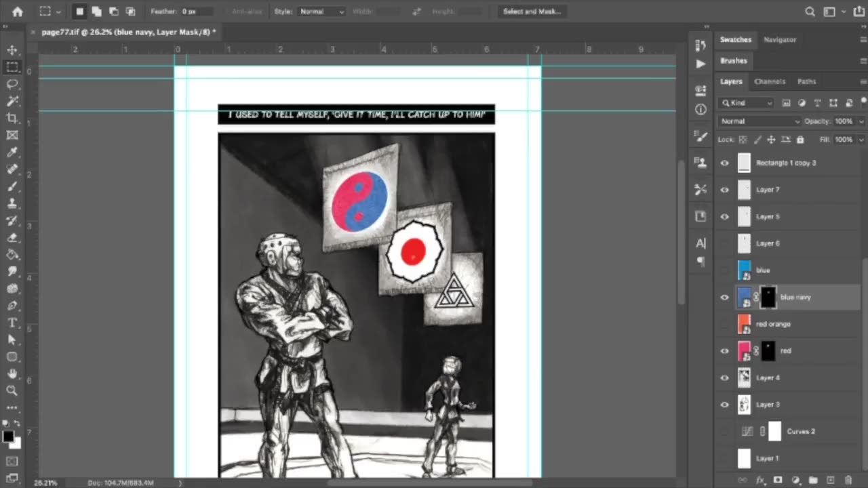Select the Frame tool
The width and height of the screenshot is (868, 488).
[12, 136]
